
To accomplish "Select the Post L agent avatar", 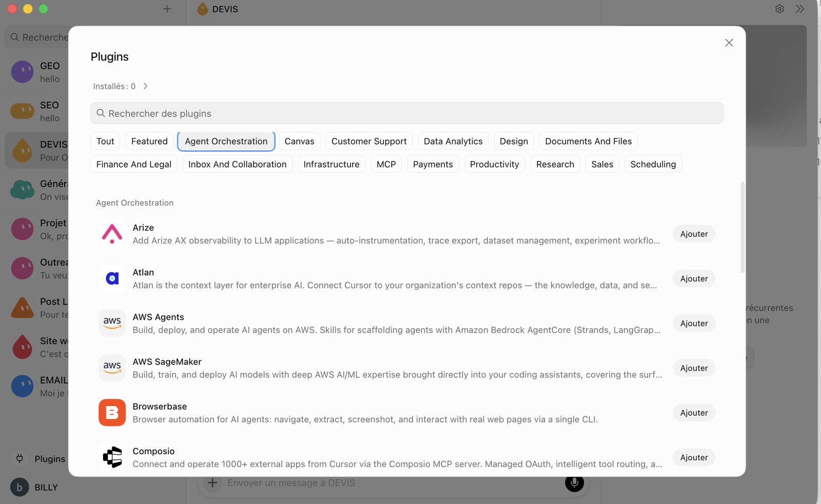I will 22,308.
